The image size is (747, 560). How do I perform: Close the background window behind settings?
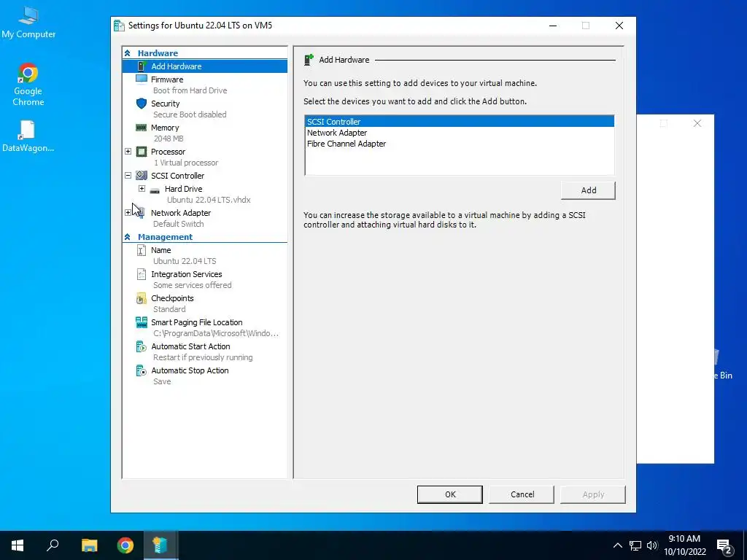[697, 123]
